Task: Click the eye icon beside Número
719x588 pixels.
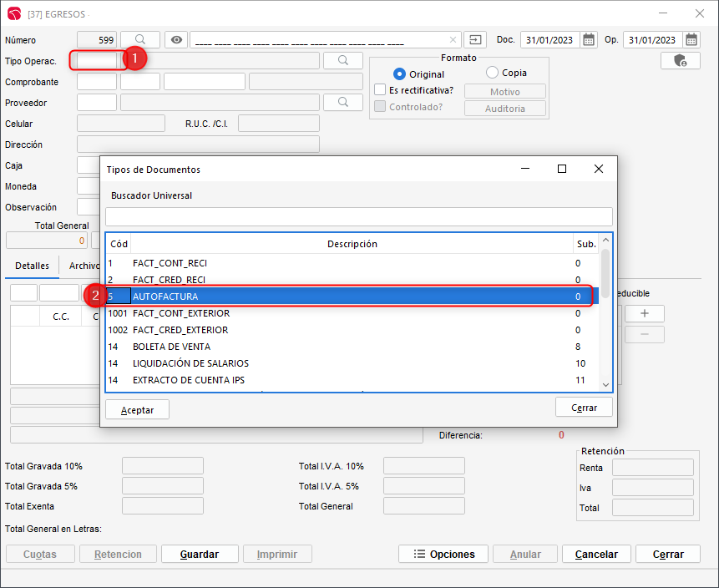Action: point(175,39)
